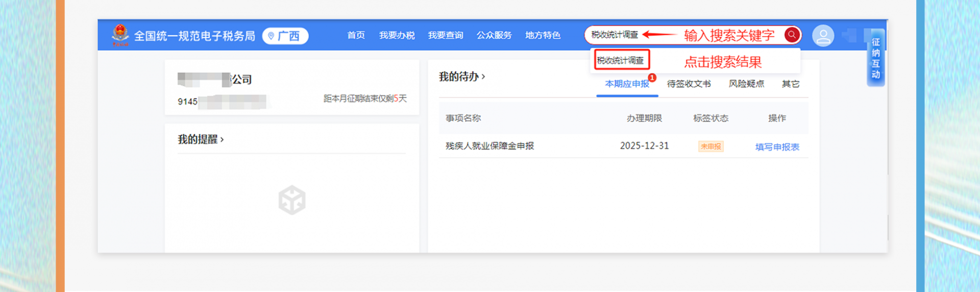This screenshot has width=980, height=292.
Task: Click the 征纳互动 side panel button
Action: coord(875,58)
